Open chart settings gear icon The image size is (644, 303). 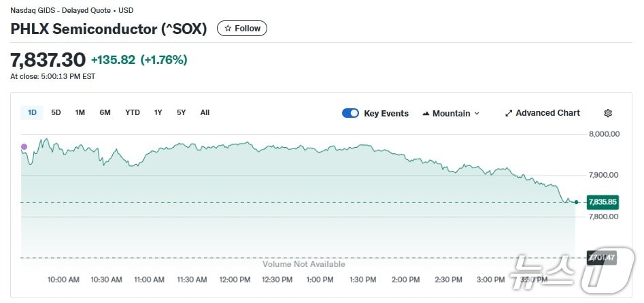(x=608, y=113)
